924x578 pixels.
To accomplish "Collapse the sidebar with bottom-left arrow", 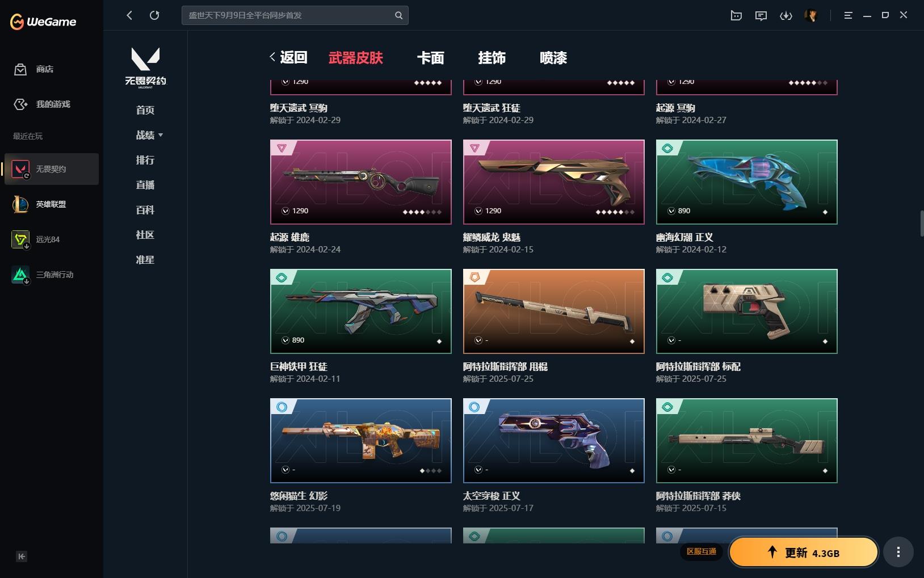I will click(x=22, y=556).
